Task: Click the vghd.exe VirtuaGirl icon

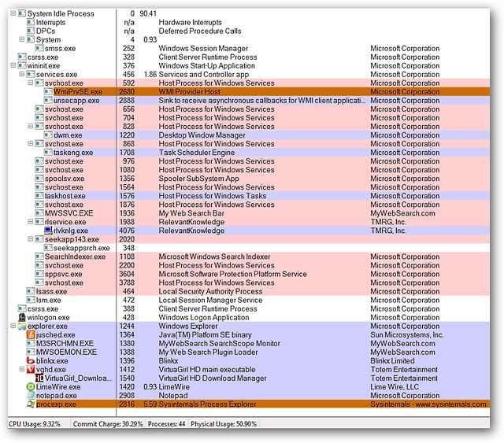Action: [x=31, y=370]
